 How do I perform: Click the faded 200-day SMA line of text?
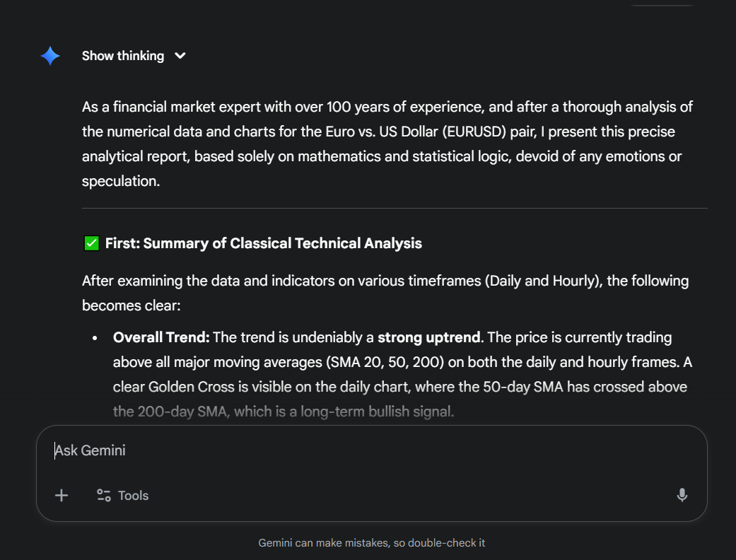pos(283,412)
